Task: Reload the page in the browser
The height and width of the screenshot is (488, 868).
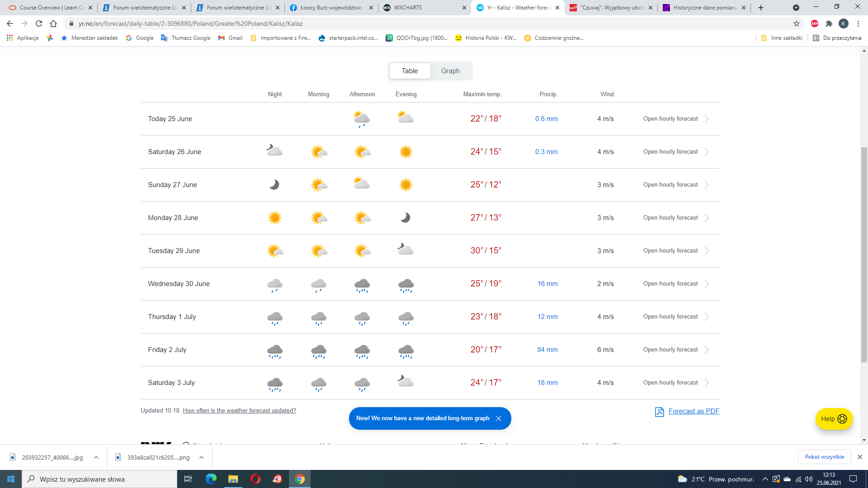Action: [39, 23]
